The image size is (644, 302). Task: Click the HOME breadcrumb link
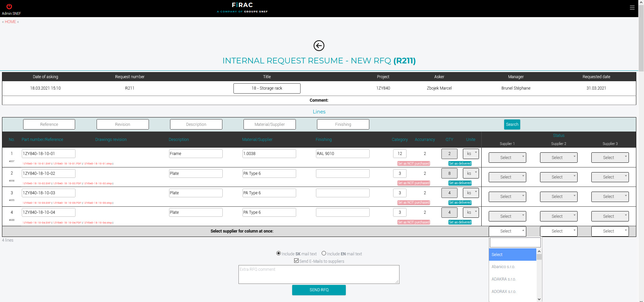[10, 22]
